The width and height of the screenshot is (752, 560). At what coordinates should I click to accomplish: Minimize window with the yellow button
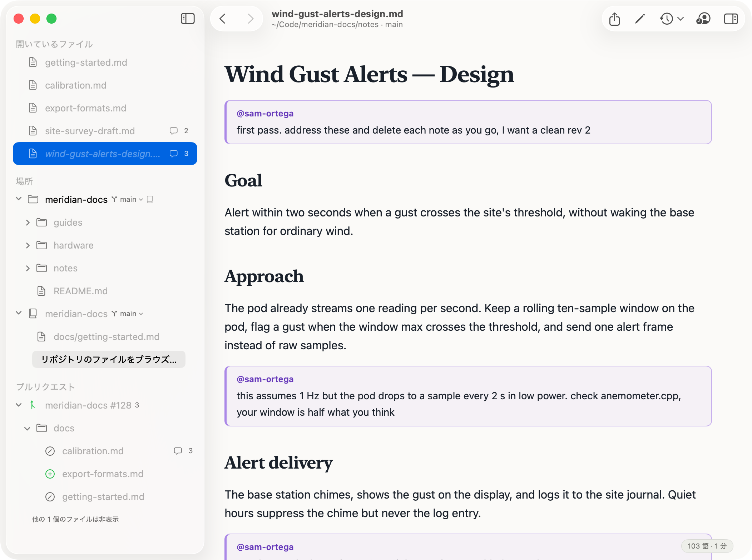click(35, 19)
